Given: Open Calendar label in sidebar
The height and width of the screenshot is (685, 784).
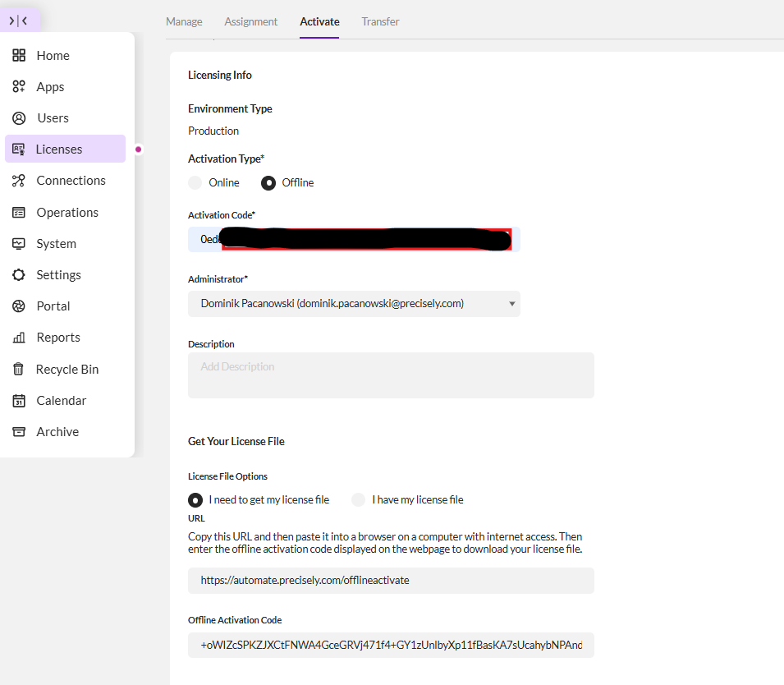Looking at the screenshot, I should point(62,401).
